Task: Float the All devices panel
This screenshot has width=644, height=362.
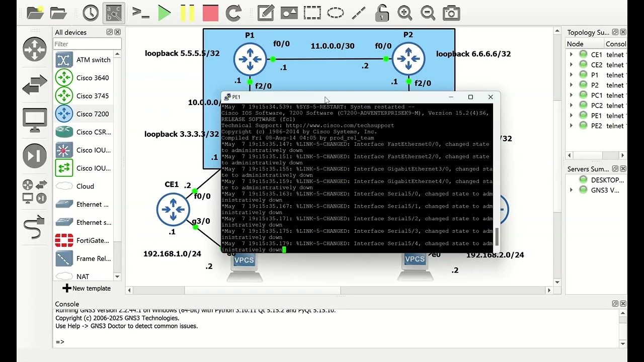Action: (110, 32)
